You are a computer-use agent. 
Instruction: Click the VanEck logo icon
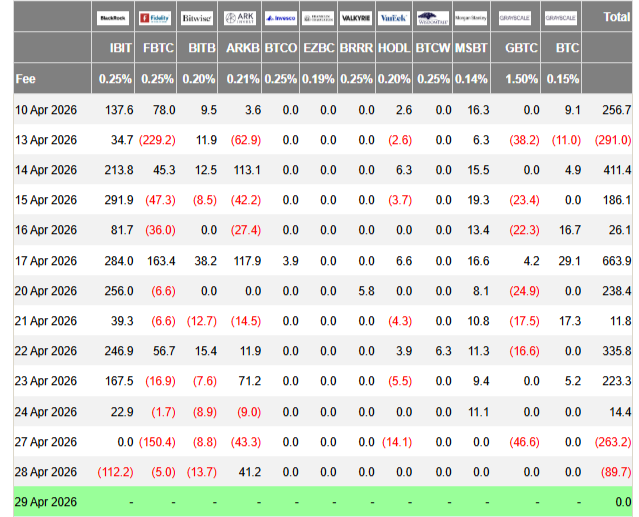pyautogui.click(x=394, y=18)
